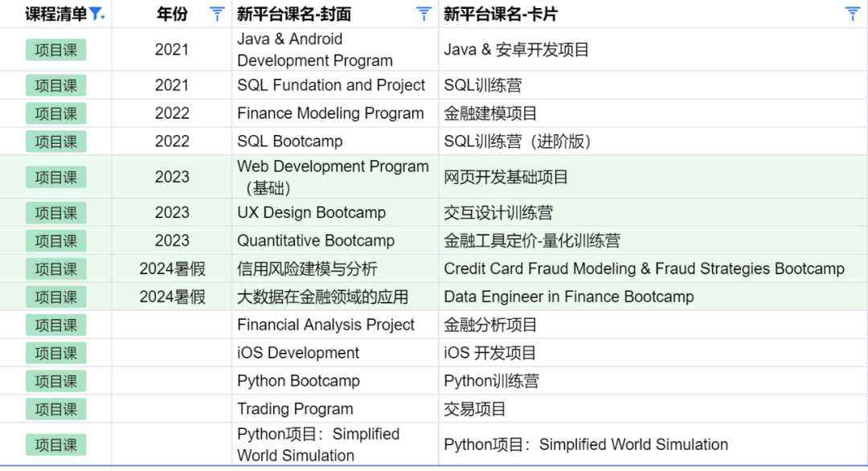The width and height of the screenshot is (868, 471).
Task: Open the active filter on 课程清单 column
Action: (x=96, y=14)
